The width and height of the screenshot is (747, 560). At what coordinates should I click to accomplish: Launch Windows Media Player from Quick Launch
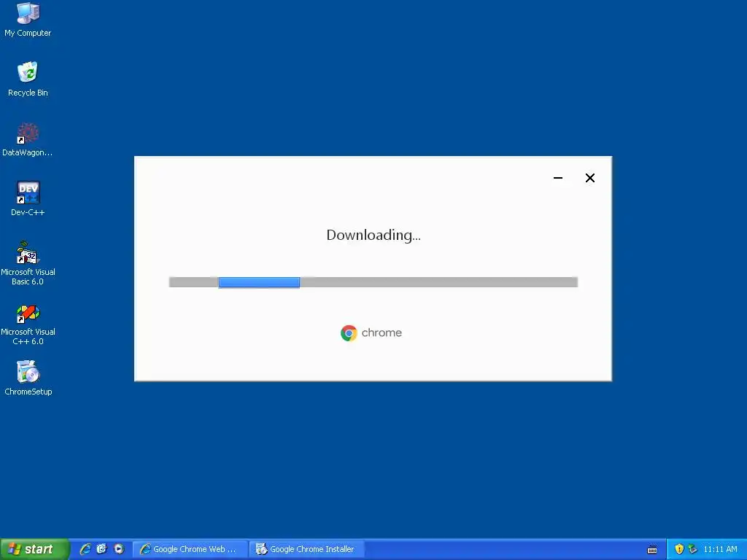click(119, 549)
